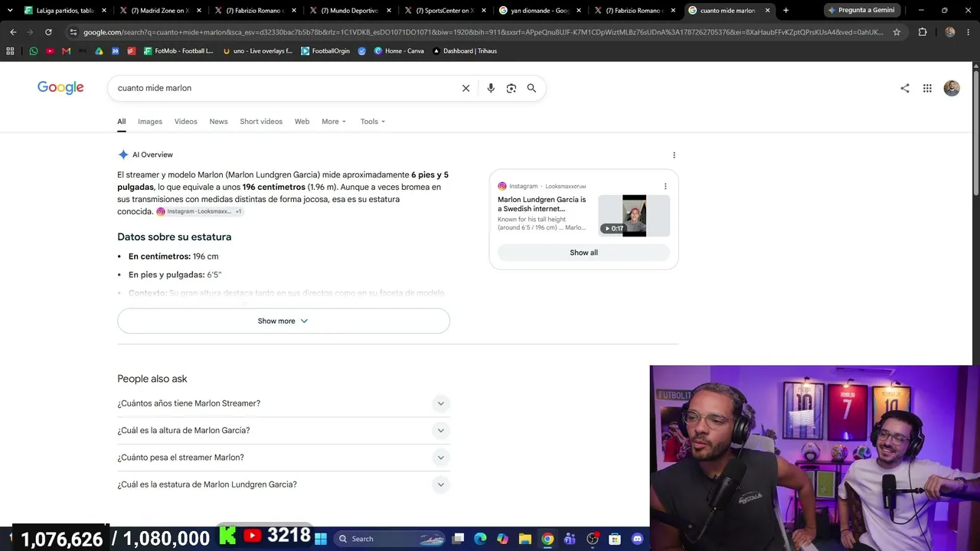Open the Instagram Looksmaxx source chip
The height and width of the screenshot is (551, 980).
point(199,211)
